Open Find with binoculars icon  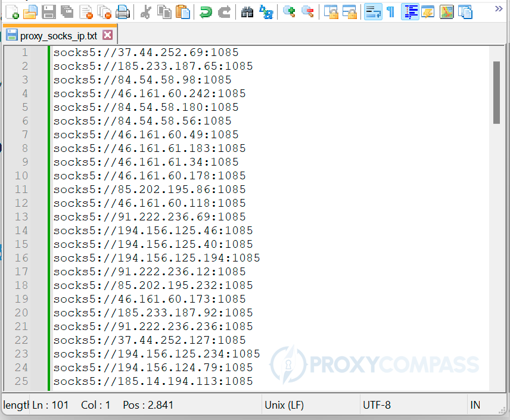[247, 12]
